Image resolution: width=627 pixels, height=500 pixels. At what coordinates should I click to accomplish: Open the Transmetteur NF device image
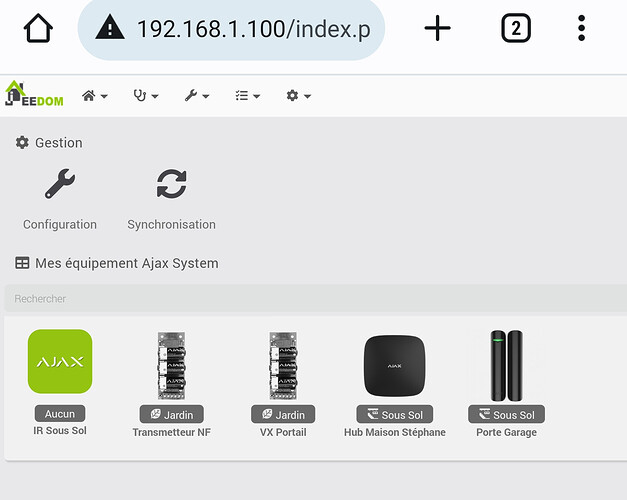click(x=172, y=366)
